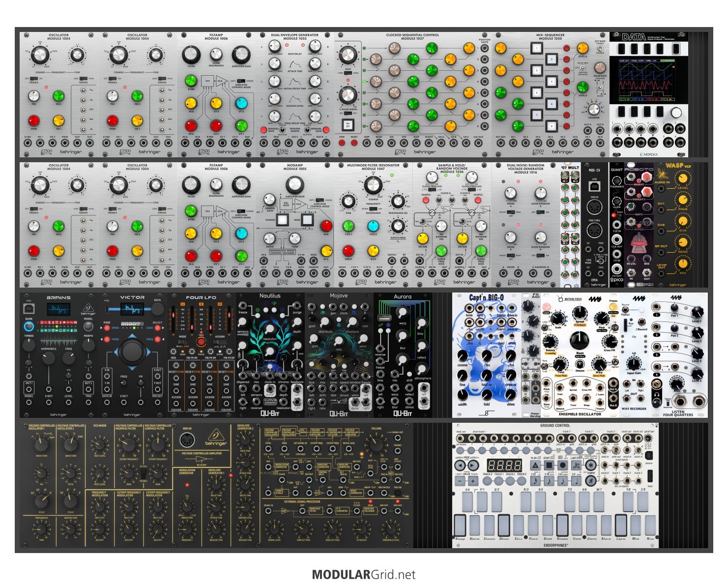
Task: Click the Pan 1 knob on Listen Four Quarters
Action: point(675,308)
